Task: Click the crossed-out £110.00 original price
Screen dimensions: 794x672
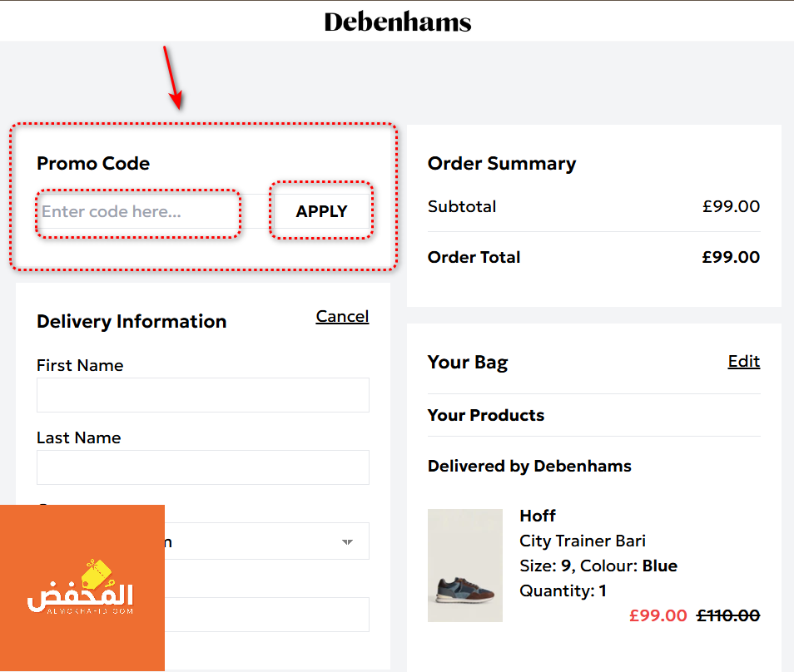Action: pos(728,615)
